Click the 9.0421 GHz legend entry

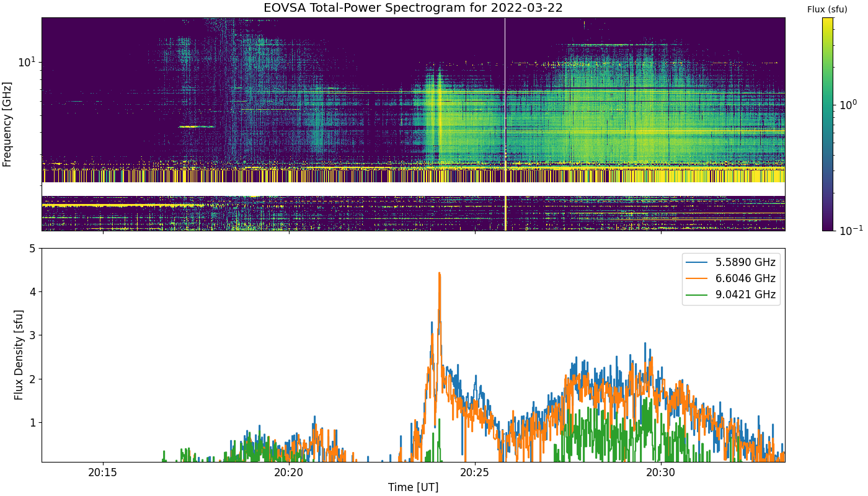click(732, 294)
